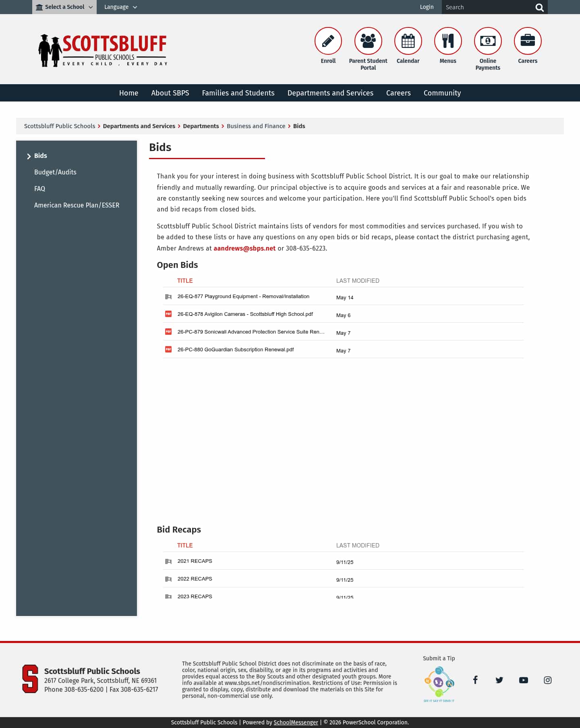Viewport: 580px width, 728px height.
Task: Open American Rescue Plan/ESSER sidebar link
Action: click(x=77, y=205)
